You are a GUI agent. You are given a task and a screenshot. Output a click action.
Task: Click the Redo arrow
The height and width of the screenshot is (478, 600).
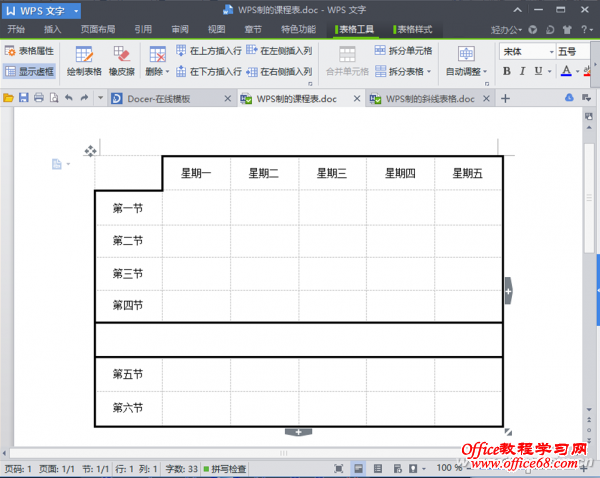coord(84,98)
